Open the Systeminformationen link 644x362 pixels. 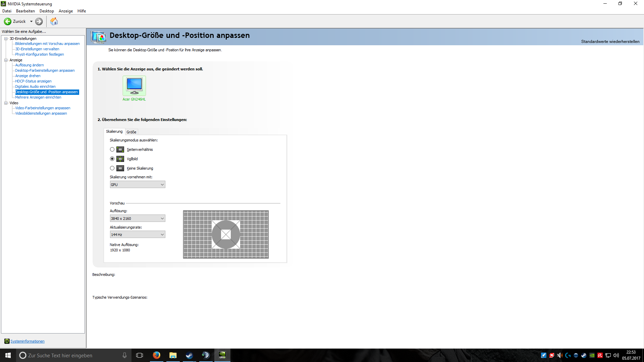[28, 341]
